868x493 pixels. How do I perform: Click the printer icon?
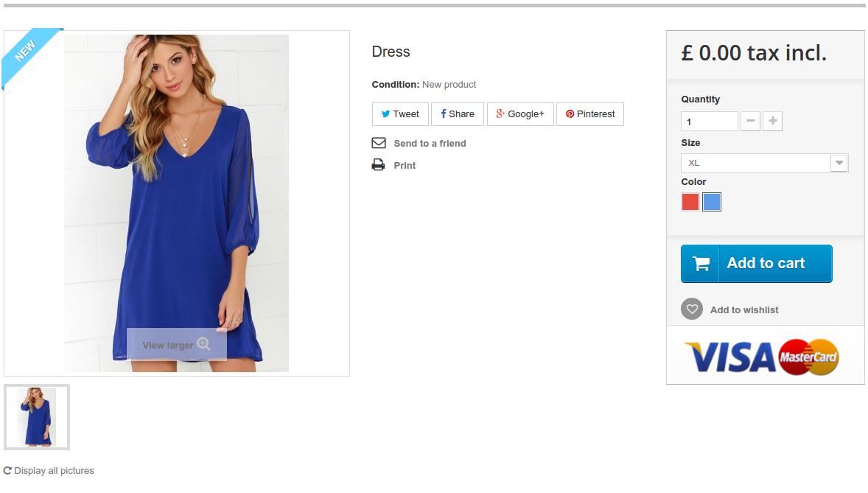tap(378, 164)
